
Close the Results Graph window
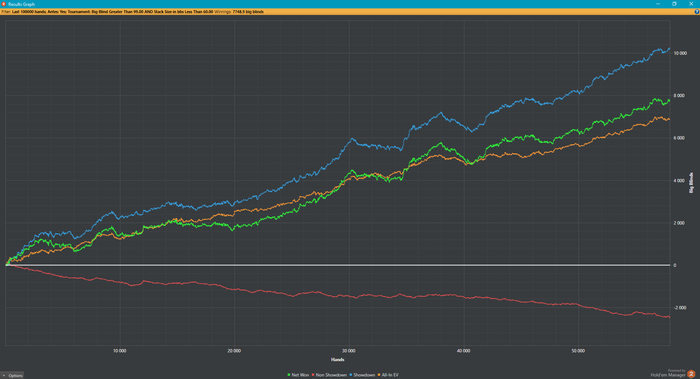coord(691,4)
